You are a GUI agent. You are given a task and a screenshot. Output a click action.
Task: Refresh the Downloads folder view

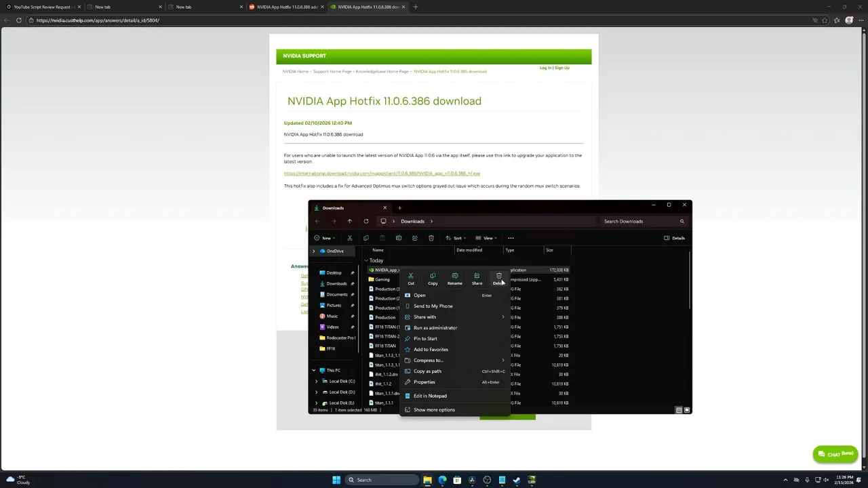366,221
